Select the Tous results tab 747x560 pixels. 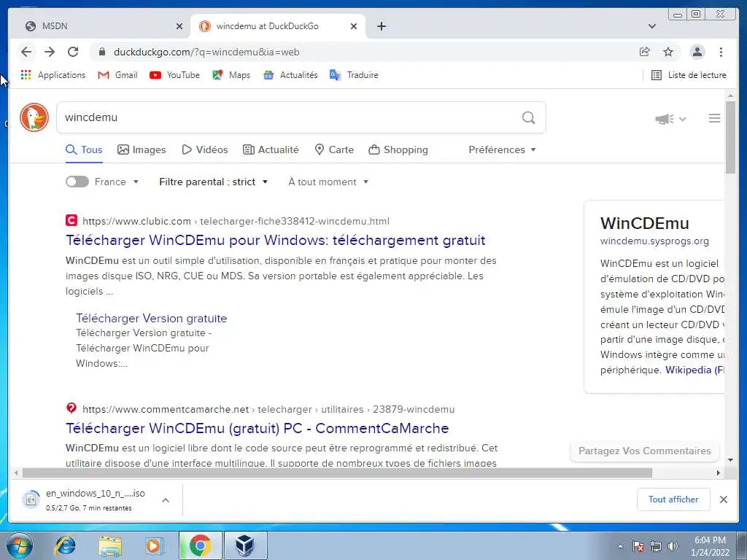[x=84, y=149]
